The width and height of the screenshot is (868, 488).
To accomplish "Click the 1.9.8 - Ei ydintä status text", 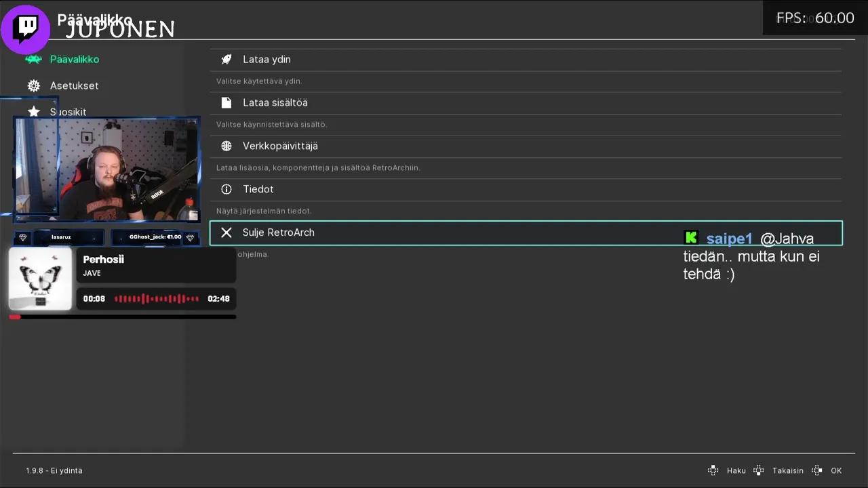I will (54, 470).
